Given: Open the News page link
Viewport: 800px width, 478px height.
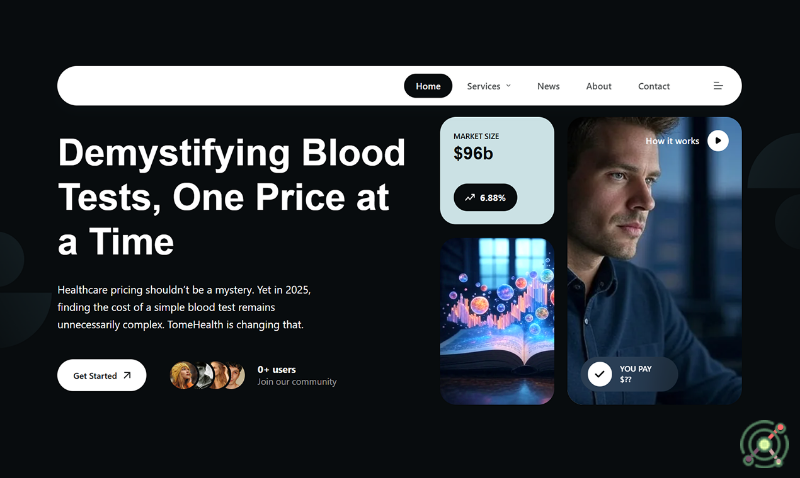Looking at the screenshot, I should pos(548,86).
